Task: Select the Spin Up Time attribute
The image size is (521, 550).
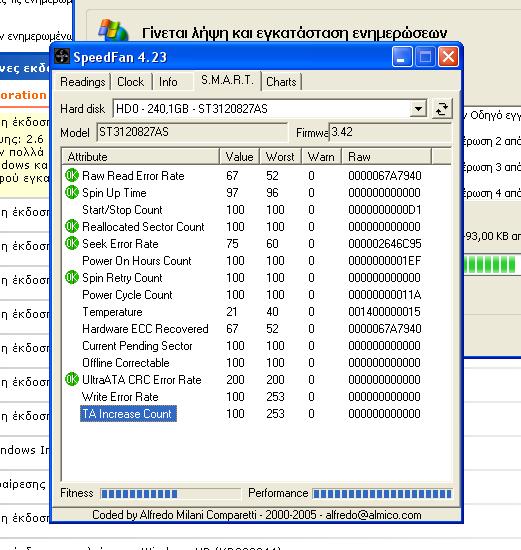Action: point(114,193)
